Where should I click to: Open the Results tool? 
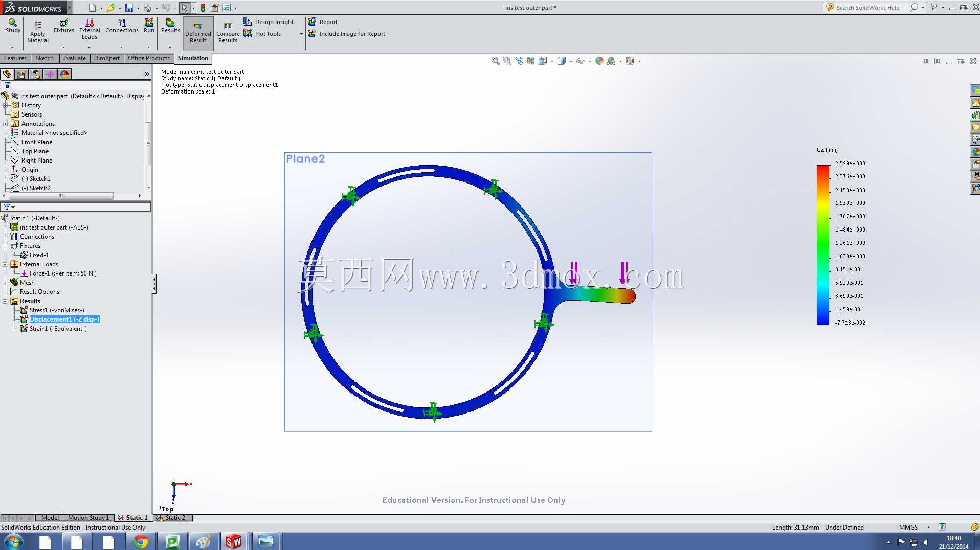(170, 26)
